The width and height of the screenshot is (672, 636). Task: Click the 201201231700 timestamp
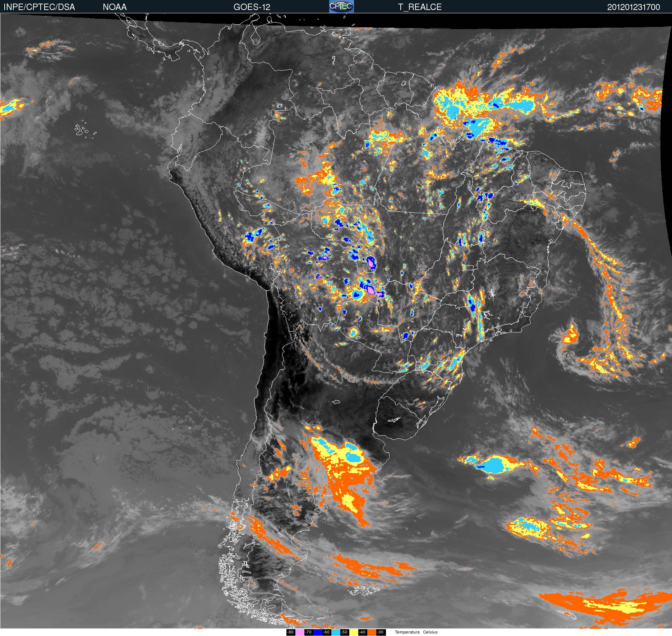(x=634, y=7)
